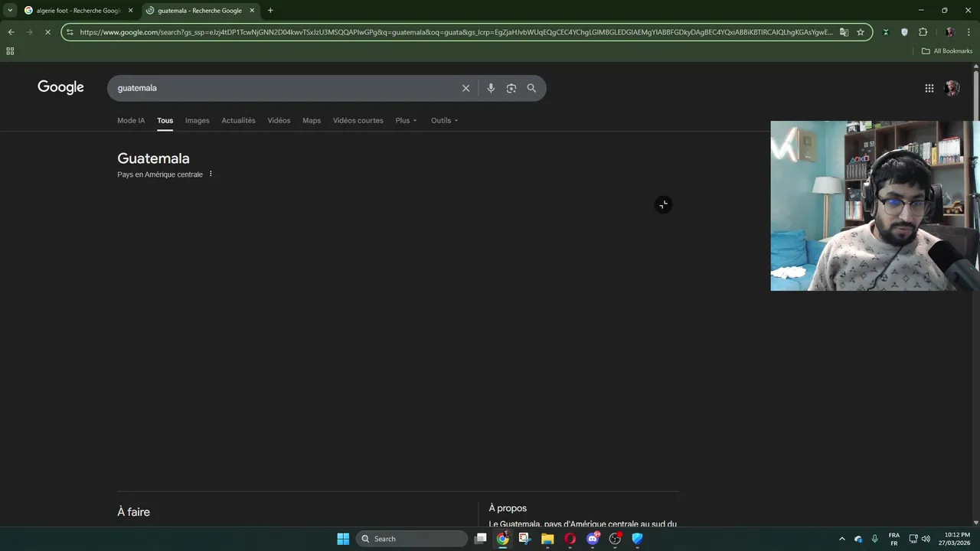Image resolution: width=980 pixels, height=551 pixels.
Task: Translate this page icon
Action: point(844,32)
